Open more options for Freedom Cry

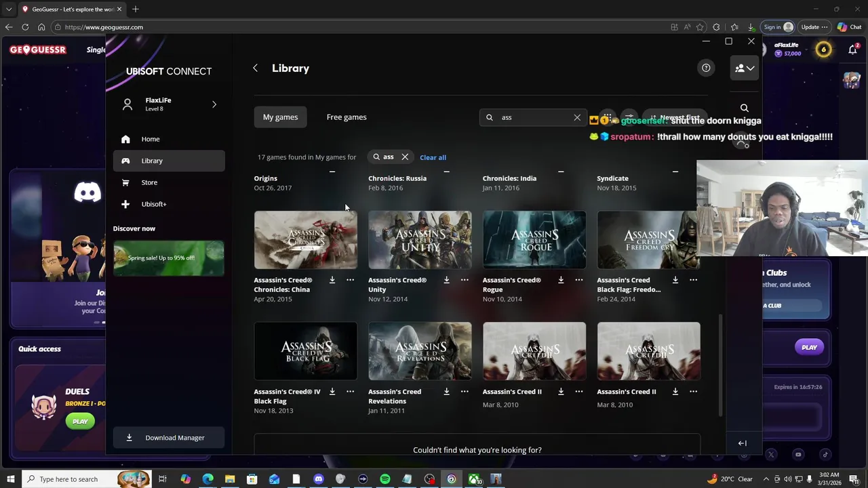click(x=693, y=280)
